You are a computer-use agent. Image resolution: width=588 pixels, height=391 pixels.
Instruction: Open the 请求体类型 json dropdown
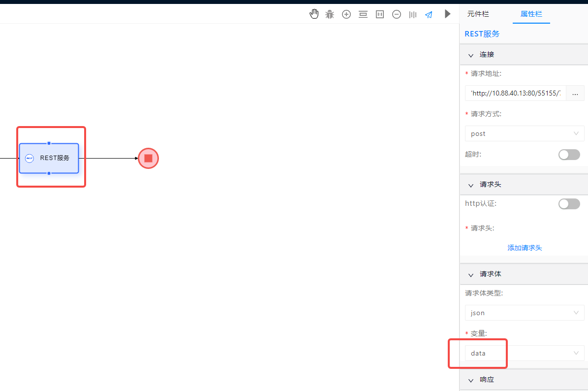524,313
